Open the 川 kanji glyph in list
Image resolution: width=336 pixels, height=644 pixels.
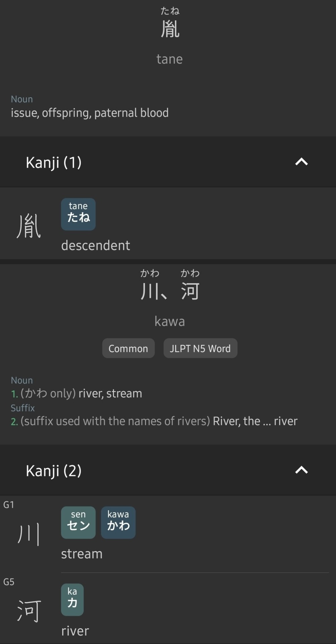29,534
